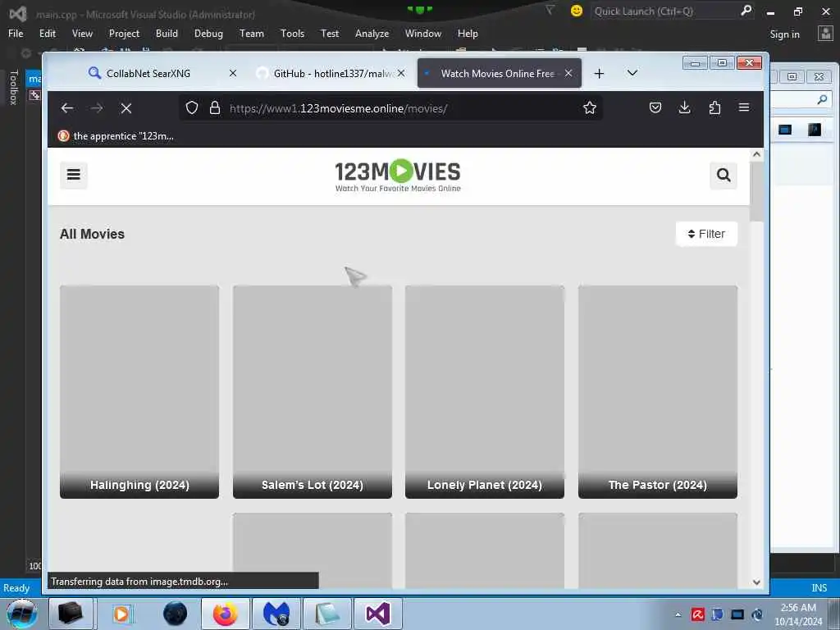Open the Lonely Planet (2024) movie card

click(x=485, y=391)
